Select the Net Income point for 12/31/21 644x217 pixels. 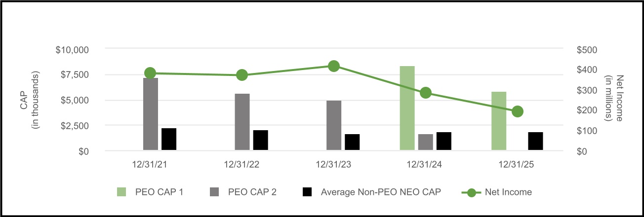click(x=151, y=73)
